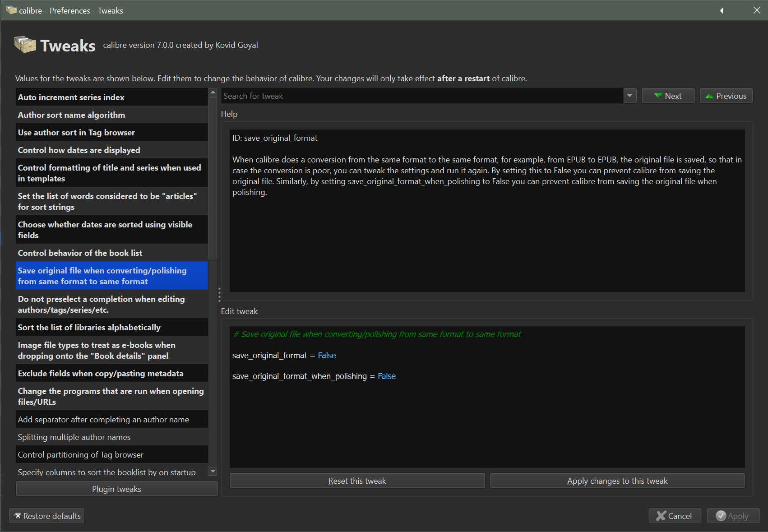Click the ID: save_original_format help text

(x=275, y=138)
